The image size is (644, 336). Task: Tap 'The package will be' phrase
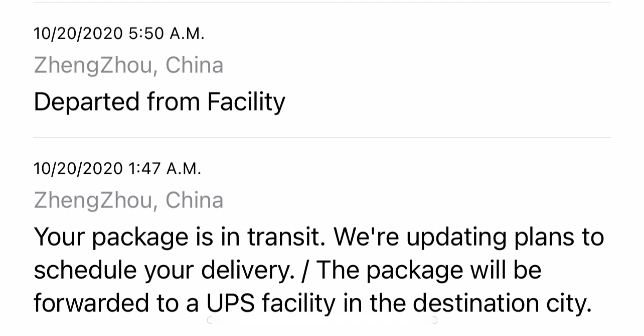click(429, 270)
